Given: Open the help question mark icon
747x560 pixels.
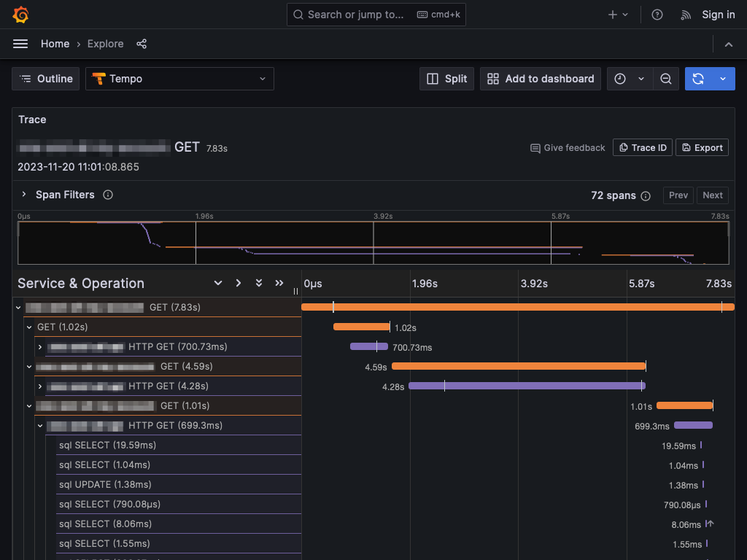Looking at the screenshot, I should click(657, 15).
